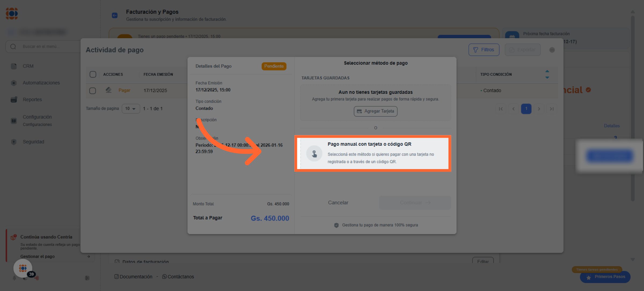Open the Reportes sidebar icon
Image resolution: width=644 pixels, height=291 pixels.
[x=14, y=100]
